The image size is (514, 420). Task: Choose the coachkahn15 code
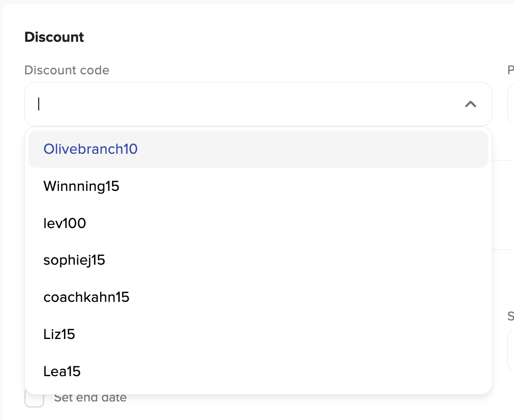click(x=86, y=298)
